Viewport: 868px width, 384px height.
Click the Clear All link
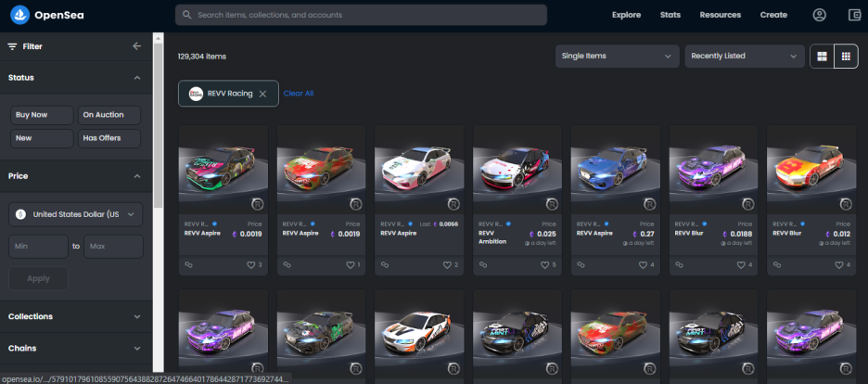coord(299,94)
